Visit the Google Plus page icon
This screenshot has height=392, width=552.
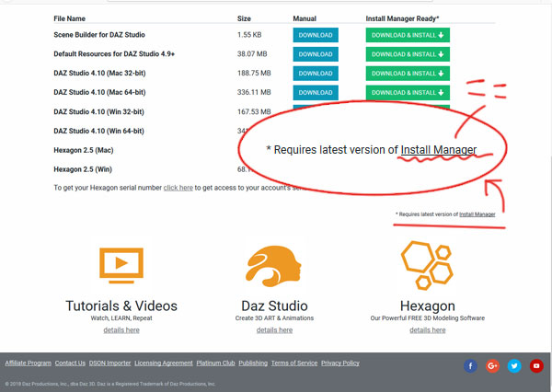pos(492,366)
